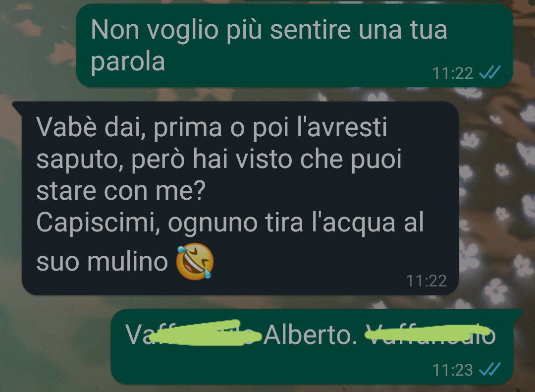Click the words "suo mulino"
Screen dimensions: 535x392
[x=102, y=262]
